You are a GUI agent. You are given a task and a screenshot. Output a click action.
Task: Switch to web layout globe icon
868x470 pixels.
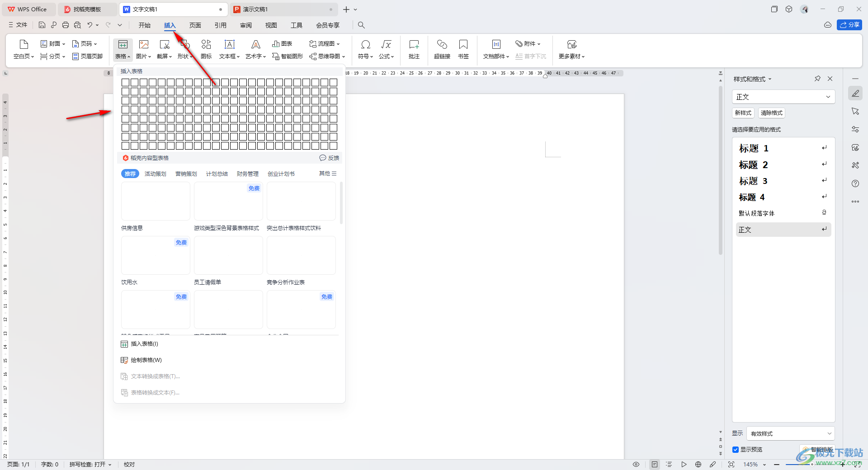click(x=698, y=465)
